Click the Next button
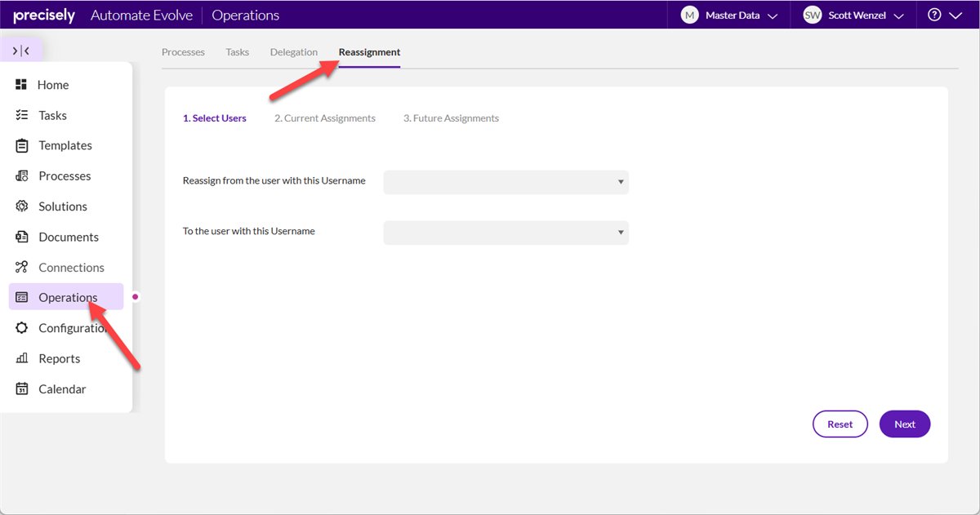The width and height of the screenshot is (980, 515). pos(904,424)
